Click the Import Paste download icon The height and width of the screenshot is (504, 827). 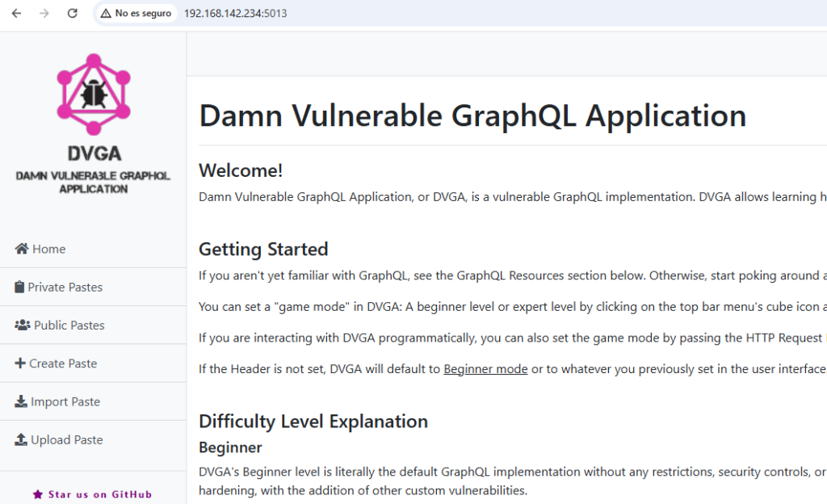pos(20,401)
